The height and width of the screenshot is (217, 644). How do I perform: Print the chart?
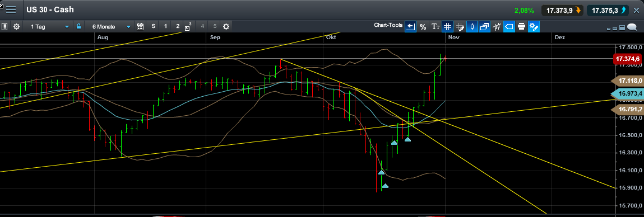coord(522,27)
